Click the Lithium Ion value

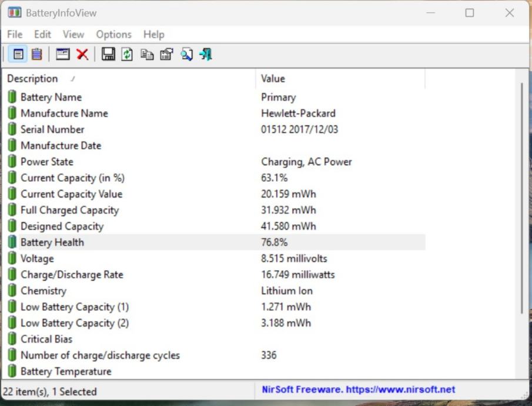[x=287, y=291]
